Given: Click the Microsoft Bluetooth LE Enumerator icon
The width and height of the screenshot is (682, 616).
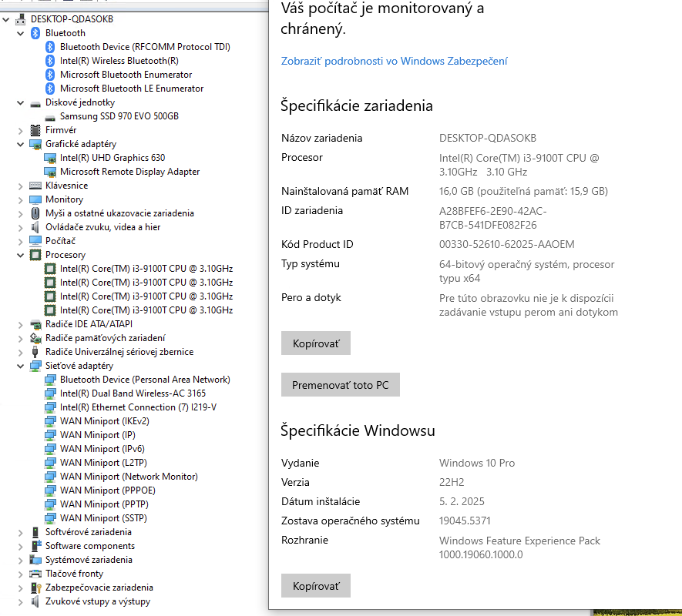Looking at the screenshot, I should click(50, 89).
